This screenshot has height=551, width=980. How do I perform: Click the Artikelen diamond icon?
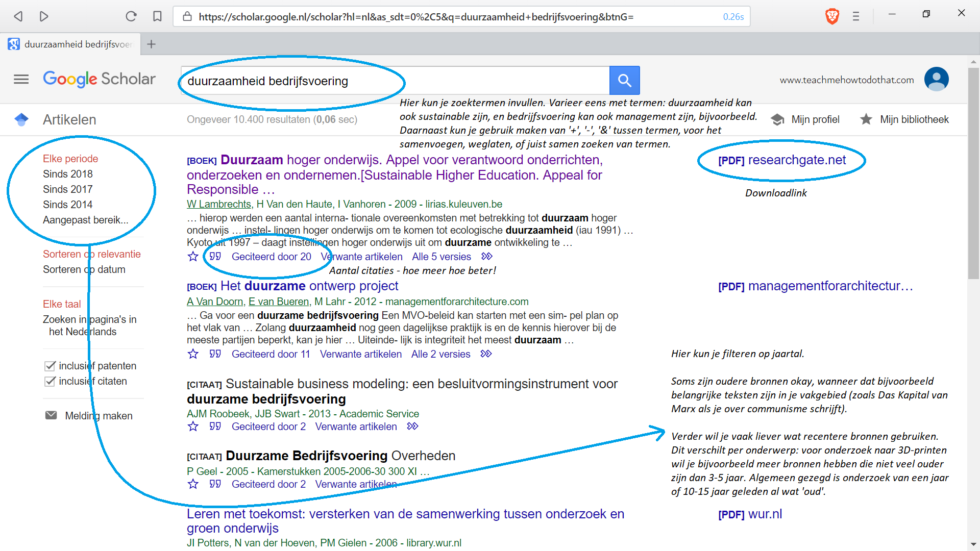[21, 119]
